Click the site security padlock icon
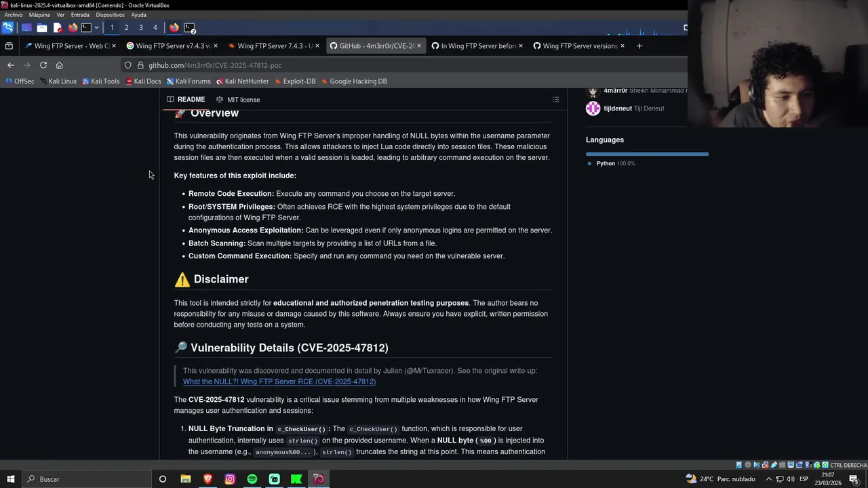The width and height of the screenshot is (868, 488). click(x=140, y=65)
